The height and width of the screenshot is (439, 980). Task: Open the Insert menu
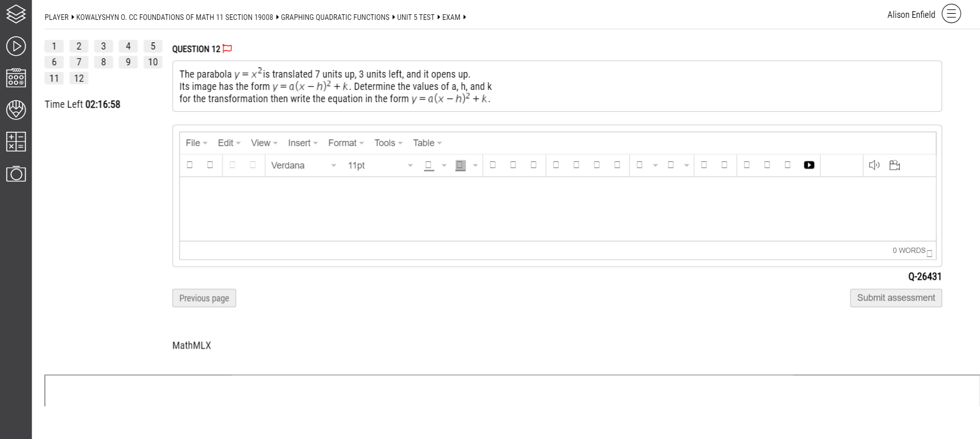click(x=303, y=143)
